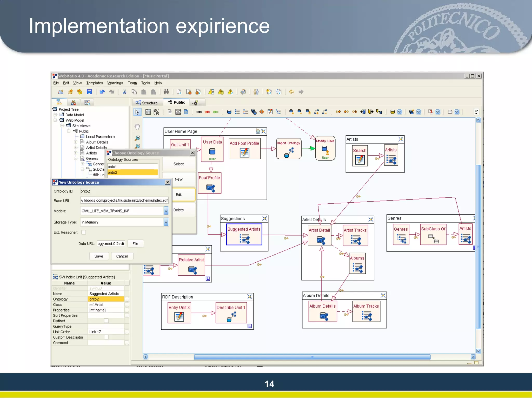The image size is (532, 399).
Task: Click the Undo blue arrow icon
Action: click(102, 92)
